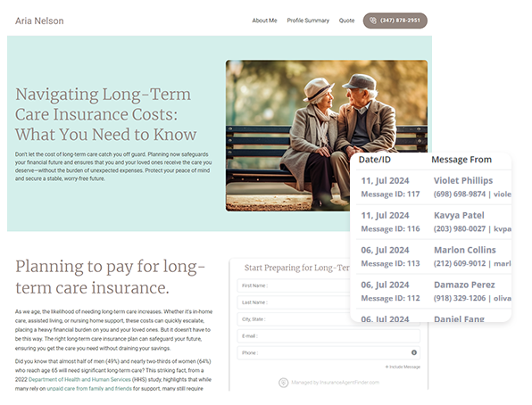
Task: Click the phone icon in header button
Action: tap(373, 21)
